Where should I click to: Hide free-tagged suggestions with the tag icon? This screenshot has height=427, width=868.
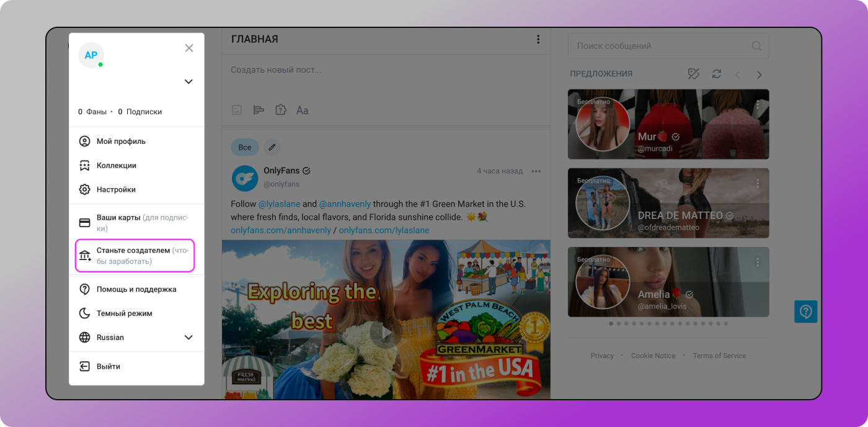(694, 74)
